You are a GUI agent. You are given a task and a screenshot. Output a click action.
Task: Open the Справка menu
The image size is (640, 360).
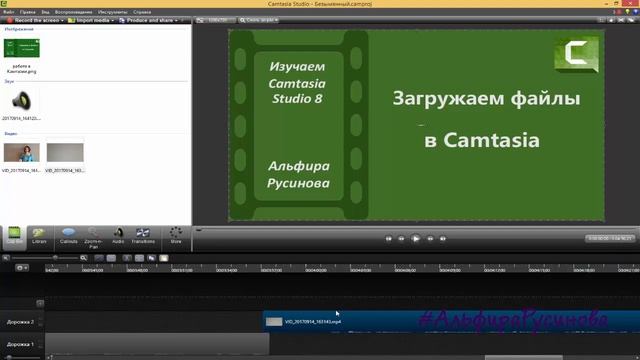tap(142, 12)
